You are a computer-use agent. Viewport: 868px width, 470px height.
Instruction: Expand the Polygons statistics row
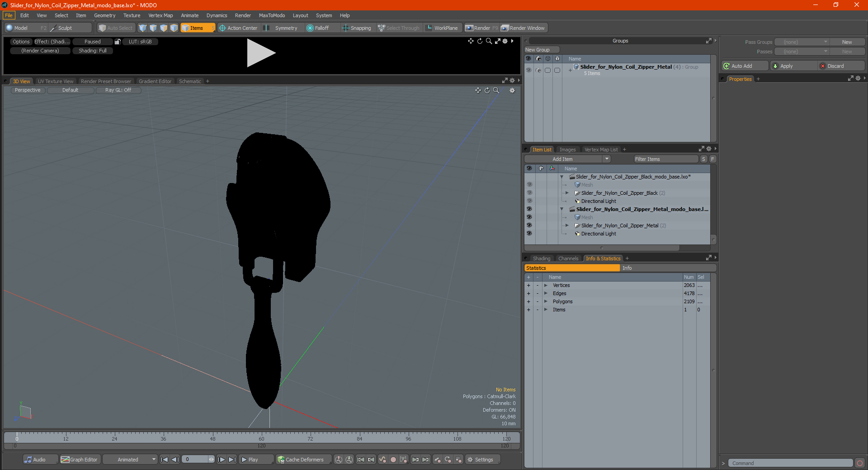(546, 301)
